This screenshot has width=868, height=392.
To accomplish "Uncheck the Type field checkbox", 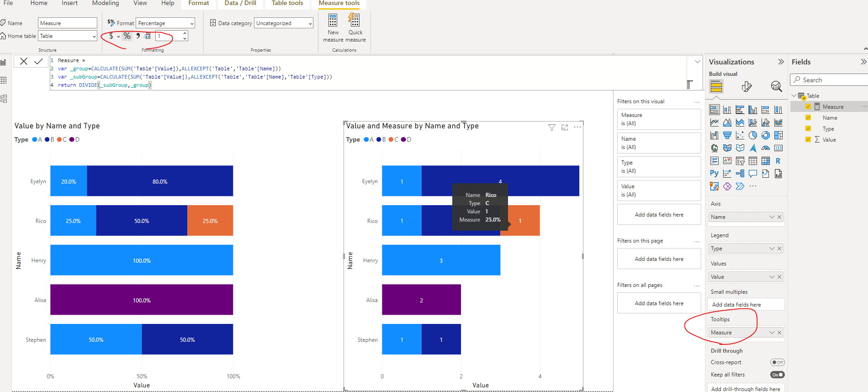I will (x=808, y=129).
